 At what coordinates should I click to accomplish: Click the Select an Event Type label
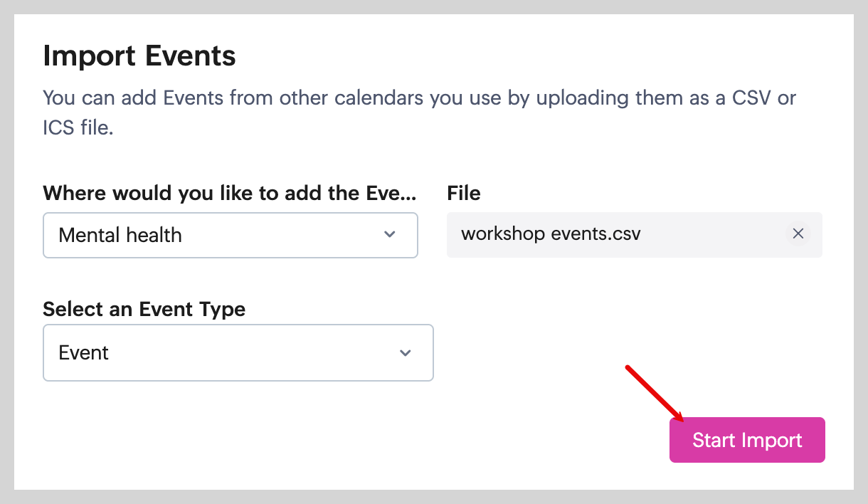pyautogui.click(x=144, y=309)
